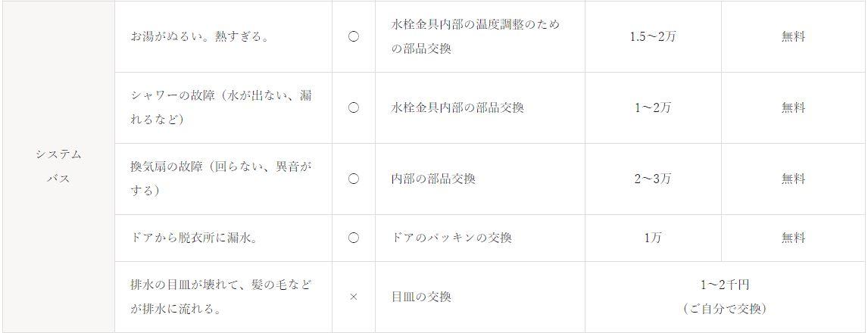Click the 目皿の交換 repair cell

[421, 297]
